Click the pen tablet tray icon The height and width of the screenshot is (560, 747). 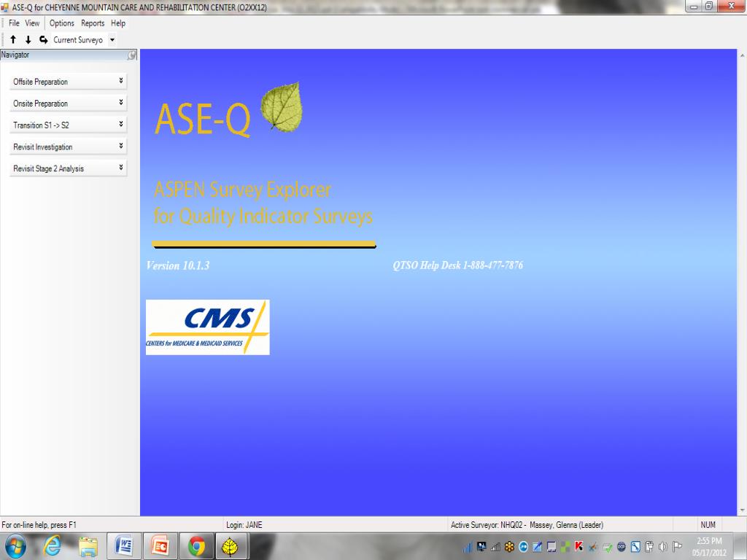538,547
